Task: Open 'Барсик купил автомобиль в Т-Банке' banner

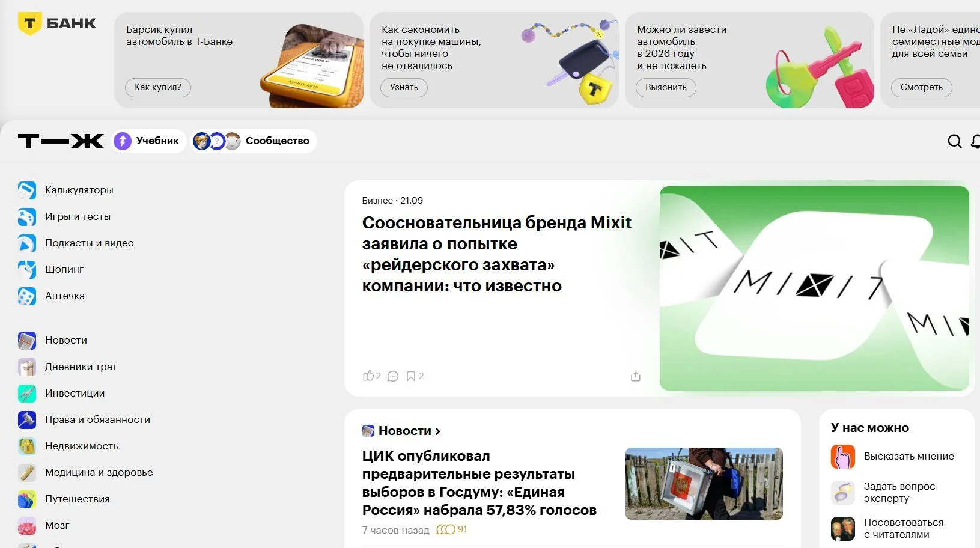Action: pos(239,60)
